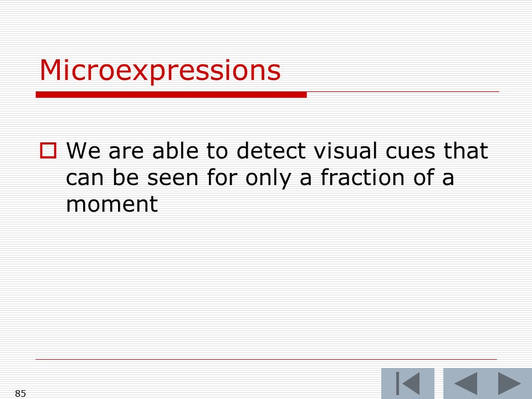Click the red square bullet marker
This screenshot has width=532, height=399.
[x=48, y=151]
